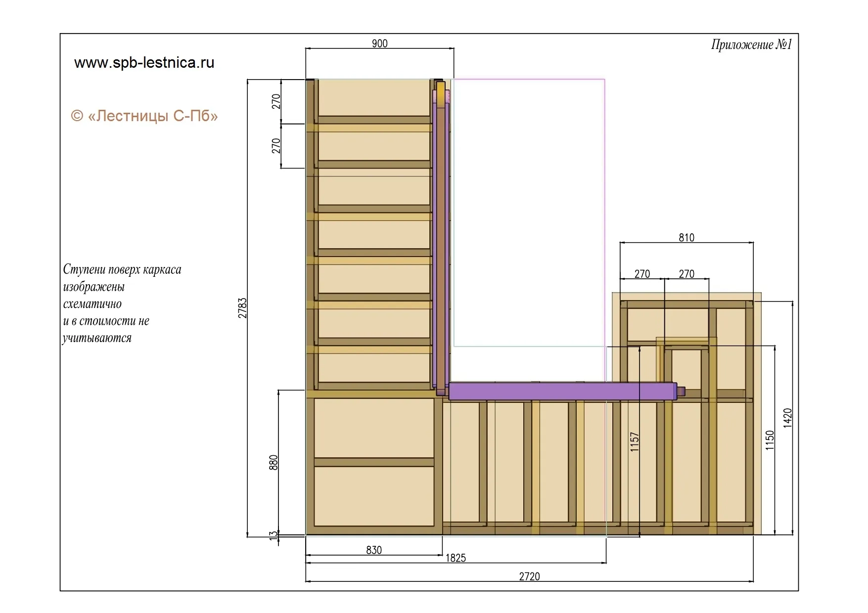Click the note line 'изображены'
The height and width of the screenshot is (613, 868).
pyautogui.click(x=93, y=287)
